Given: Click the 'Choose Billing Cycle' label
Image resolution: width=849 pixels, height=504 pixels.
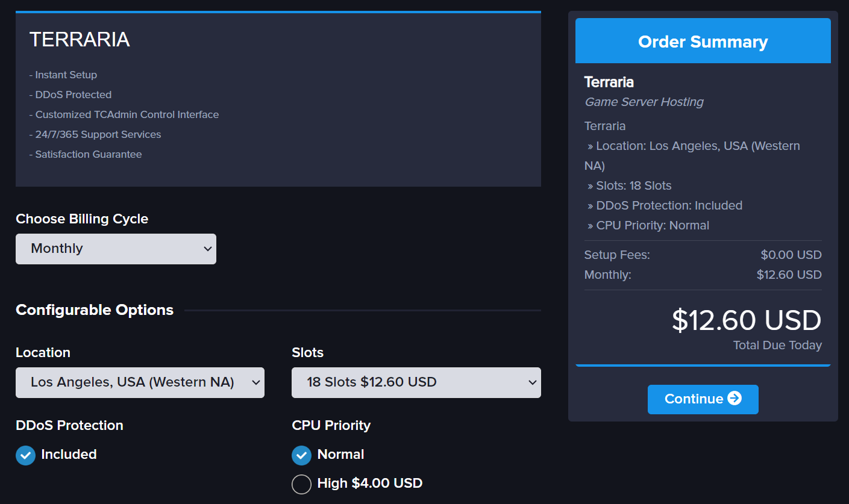Looking at the screenshot, I should (x=82, y=219).
